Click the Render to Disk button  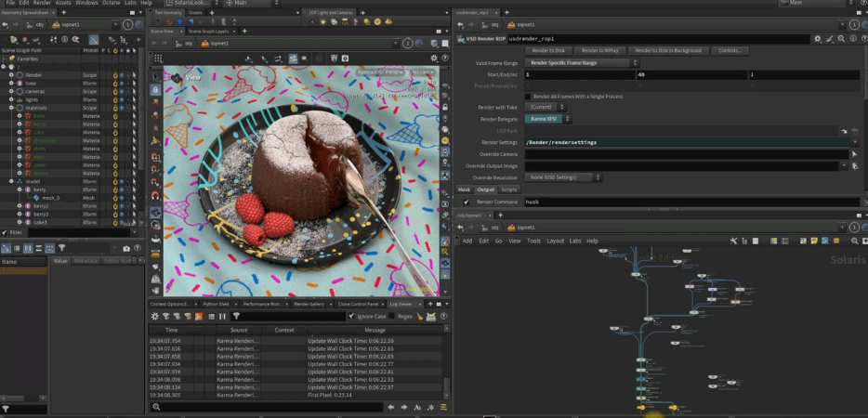(547, 50)
